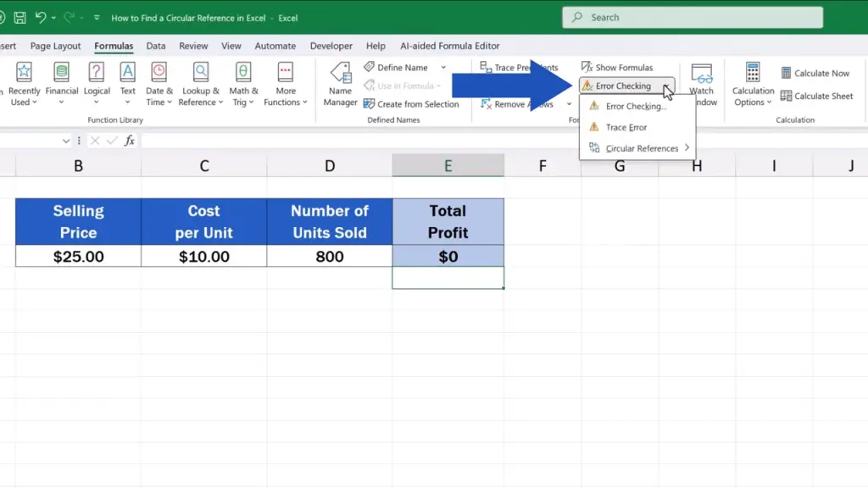Open the Logical functions menu
868x488 pixels.
(x=97, y=83)
